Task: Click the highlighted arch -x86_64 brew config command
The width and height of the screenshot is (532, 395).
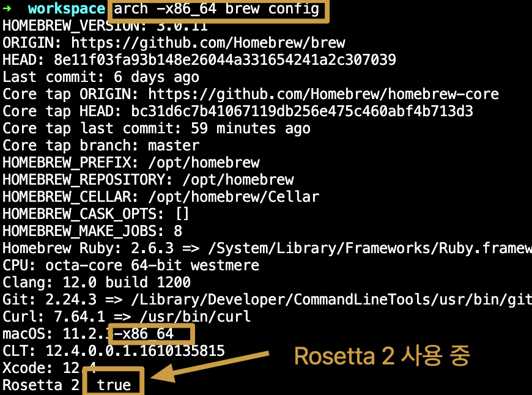Action: coord(217,9)
